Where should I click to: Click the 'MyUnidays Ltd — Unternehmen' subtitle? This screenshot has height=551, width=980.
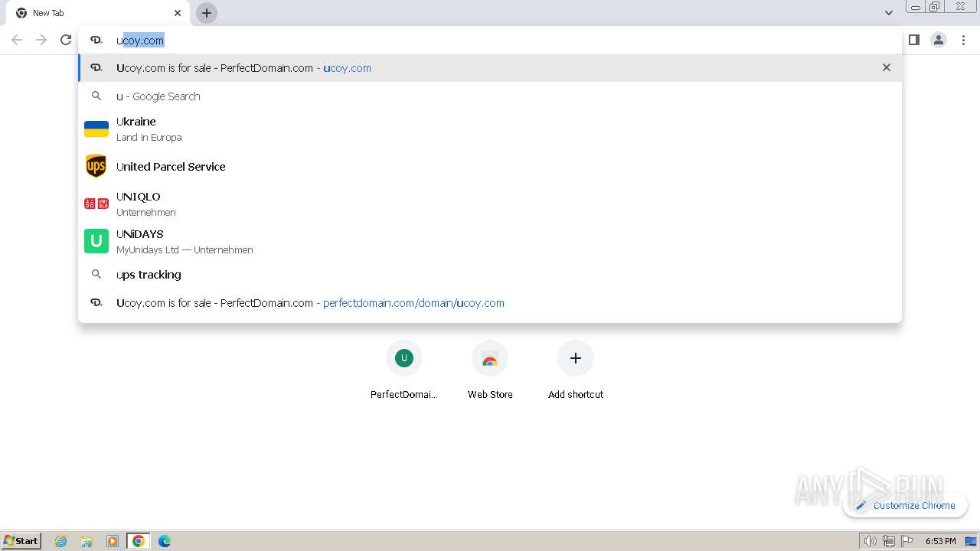[x=185, y=250]
